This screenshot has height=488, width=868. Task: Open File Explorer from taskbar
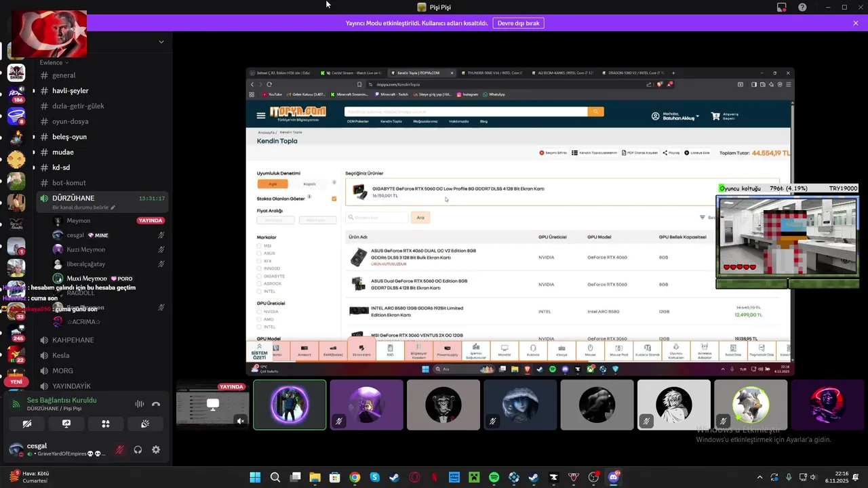coord(315,477)
